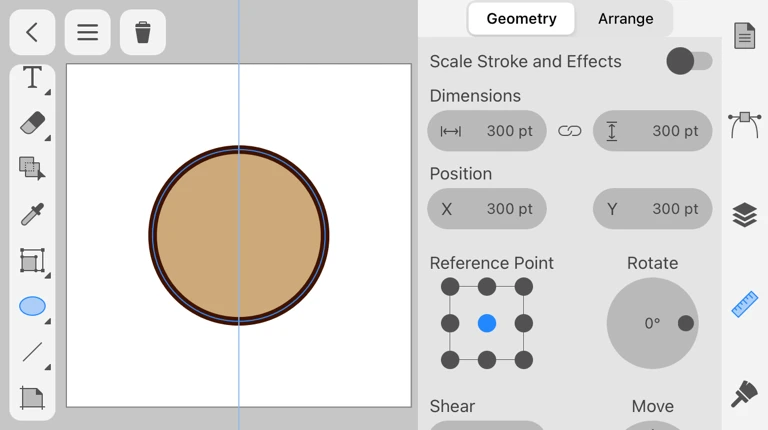Choose the Line tool

(x=32, y=352)
